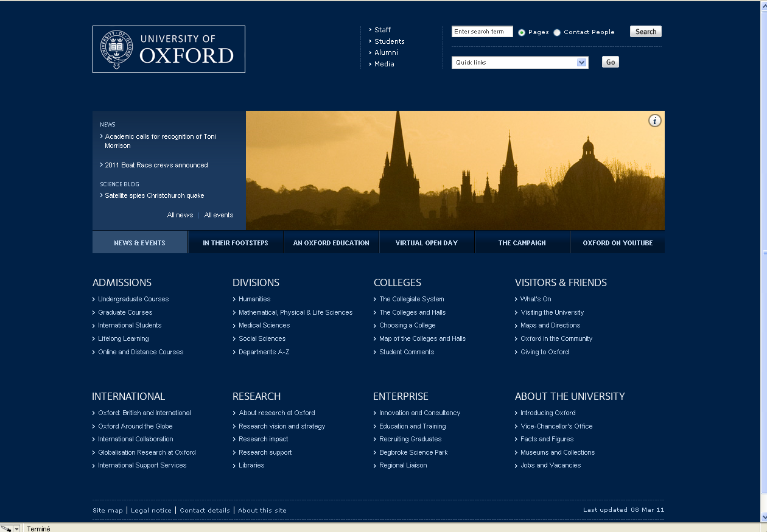Switch to The Campaign tab
This screenshot has height=532, width=767.
tap(522, 242)
